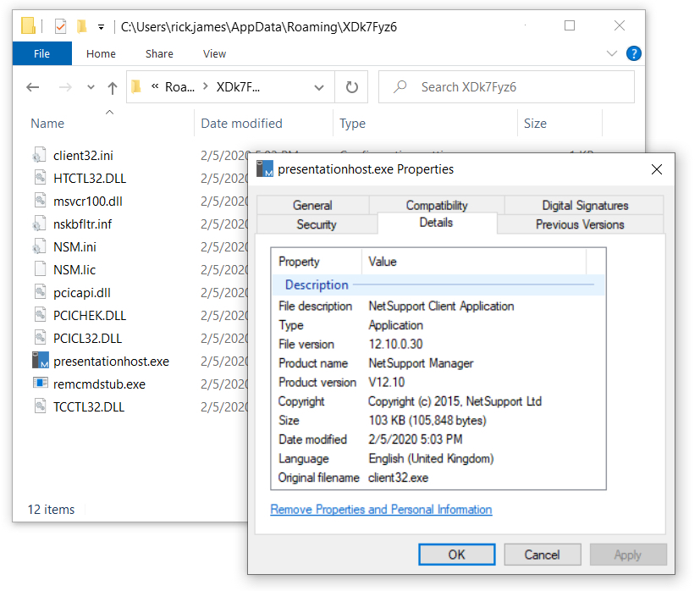Switch to the Compatibility tab

click(x=437, y=205)
